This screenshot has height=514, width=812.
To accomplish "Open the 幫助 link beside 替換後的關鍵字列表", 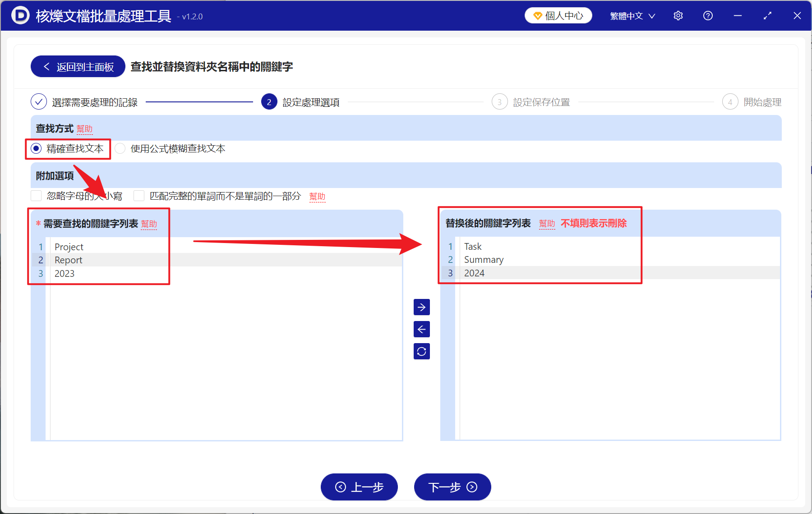I will pos(547,223).
